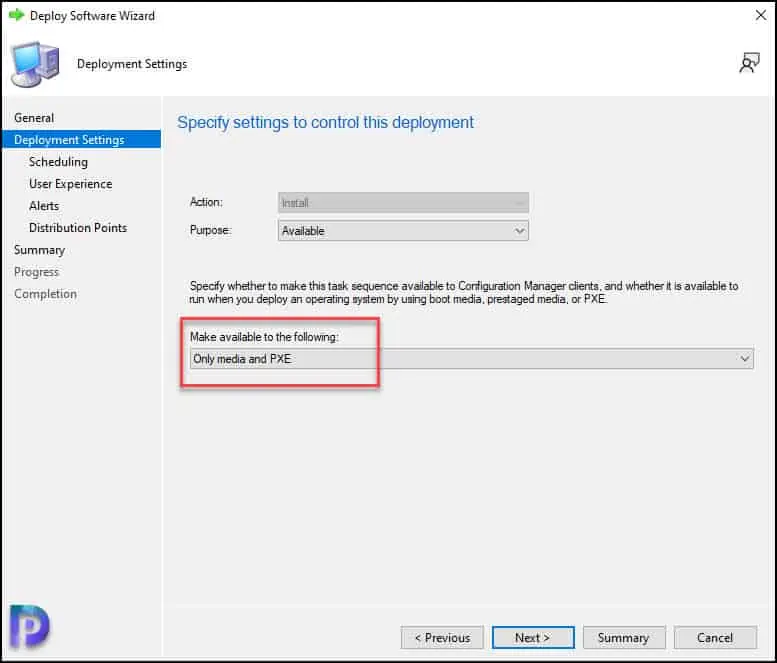This screenshot has height=663, width=777.
Task: Click the 'Action:' label
Action: pos(206,202)
